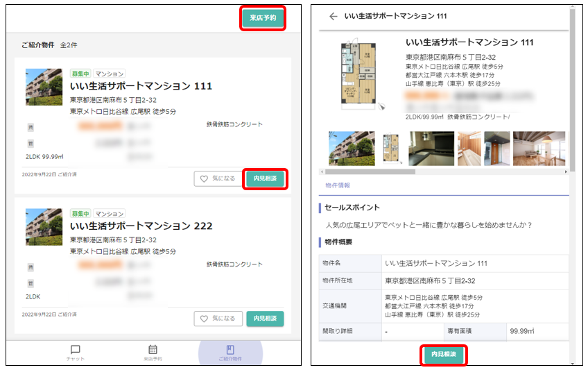Click the マンション tag on the 222 card
588x370 pixels.
coord(109,214)
